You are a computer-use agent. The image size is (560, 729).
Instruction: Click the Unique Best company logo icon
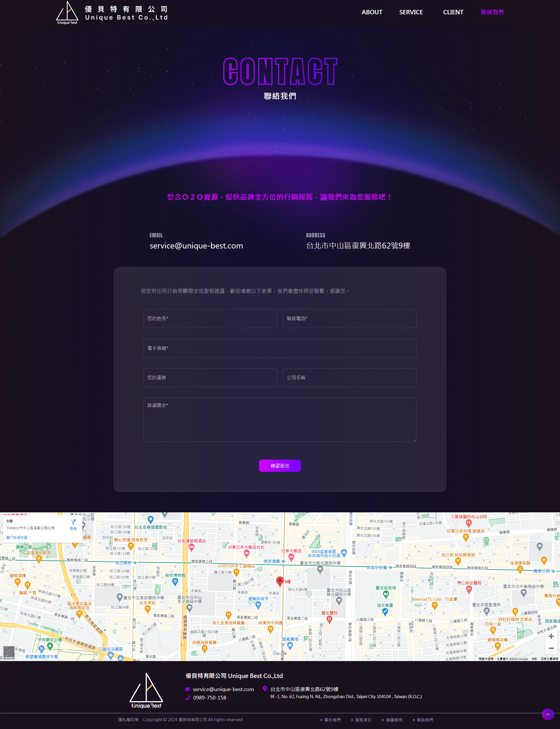pos(66,12)
